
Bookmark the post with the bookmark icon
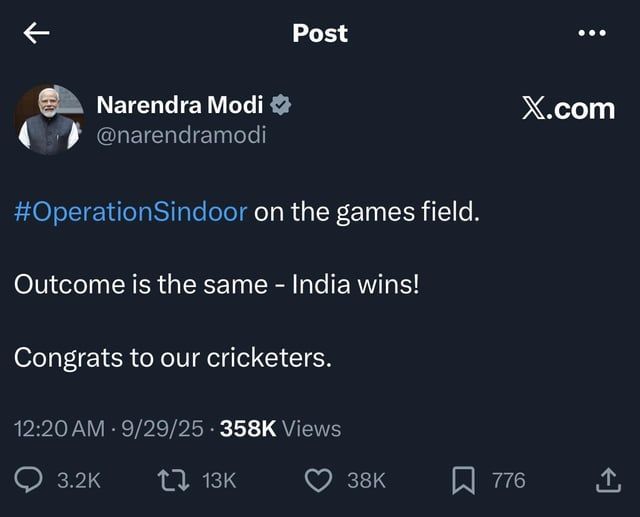tap(463, 480)
